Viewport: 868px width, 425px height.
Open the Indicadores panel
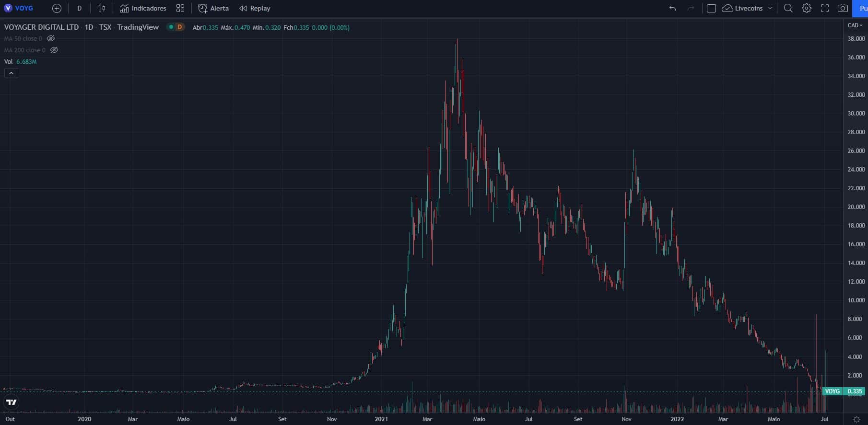(x=143, y=8)
